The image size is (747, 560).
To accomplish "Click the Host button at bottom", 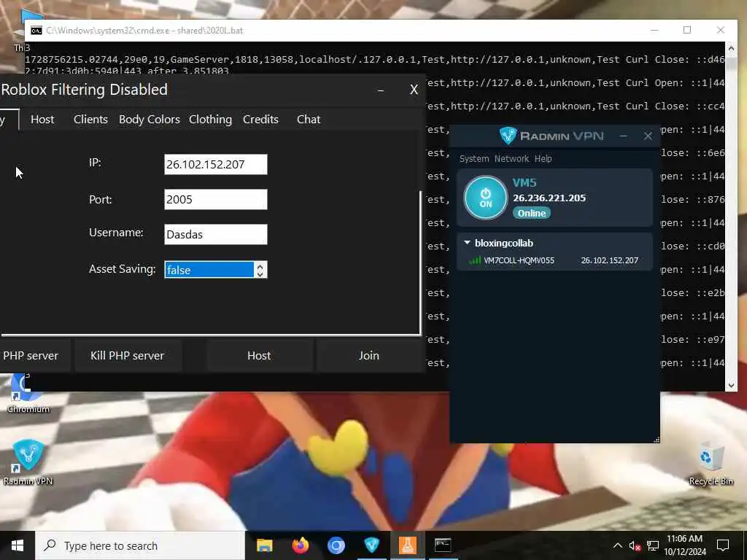I will [259, 356].
